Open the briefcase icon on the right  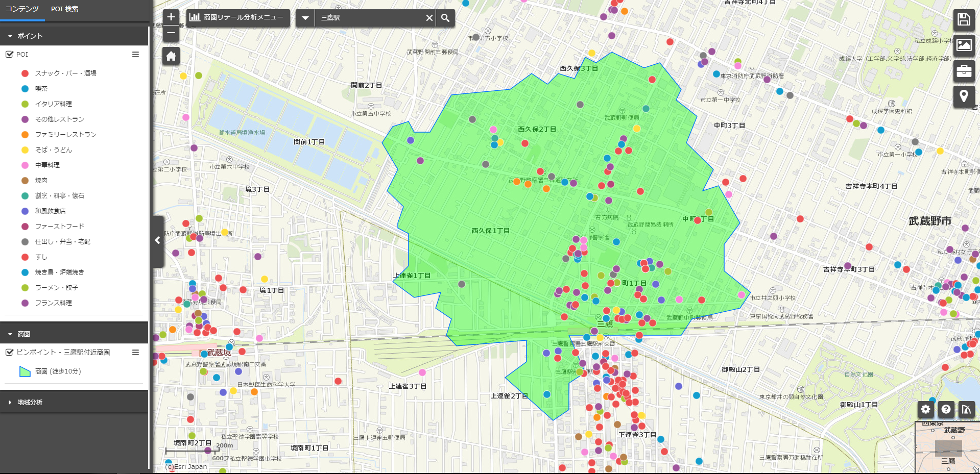point(964,70)
